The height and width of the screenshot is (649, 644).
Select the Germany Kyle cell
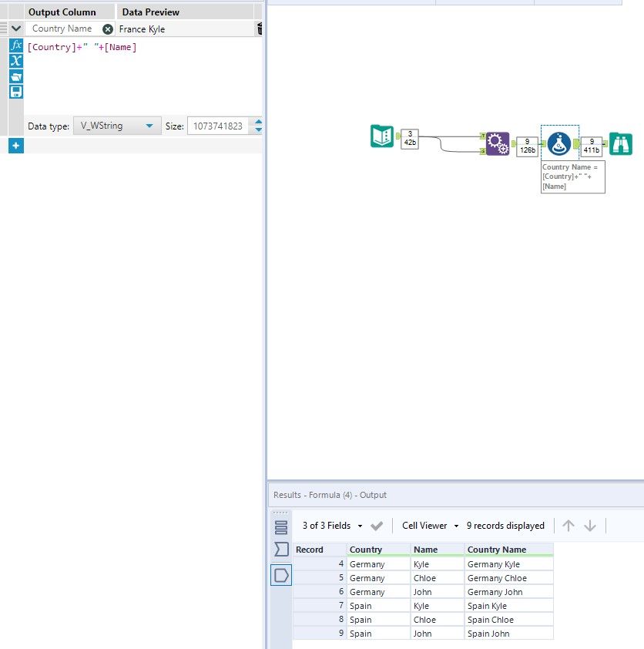(508, 564)
